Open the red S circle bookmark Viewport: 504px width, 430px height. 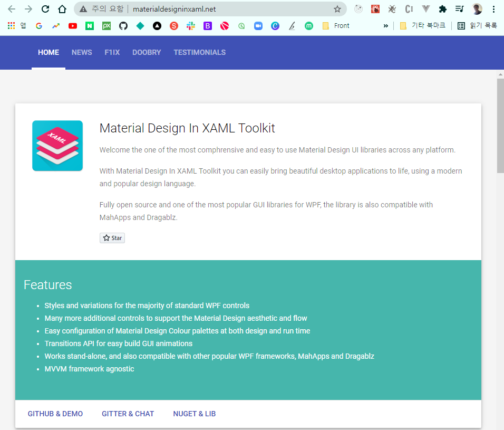(174, 26)
